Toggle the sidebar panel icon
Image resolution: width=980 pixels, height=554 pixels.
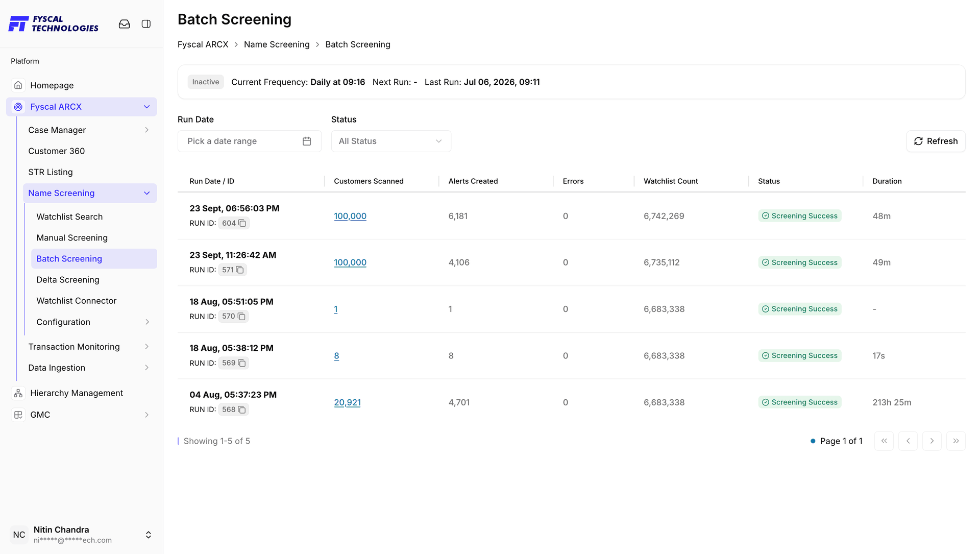(x=146, y=24)
